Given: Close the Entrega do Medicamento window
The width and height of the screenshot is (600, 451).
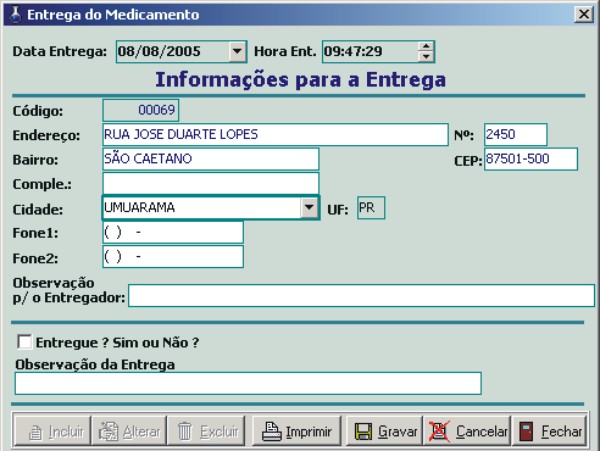Looking at the screenshot, I should click(584, 14).
